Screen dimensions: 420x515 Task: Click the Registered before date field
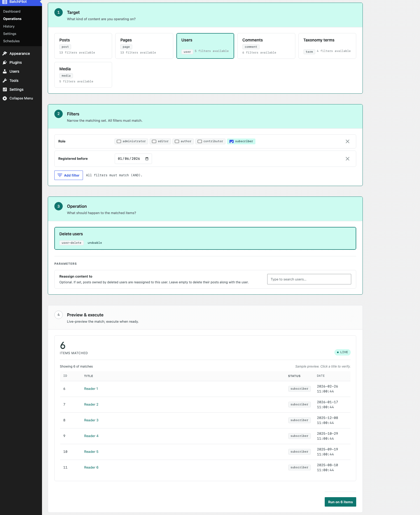pos(133,159)
